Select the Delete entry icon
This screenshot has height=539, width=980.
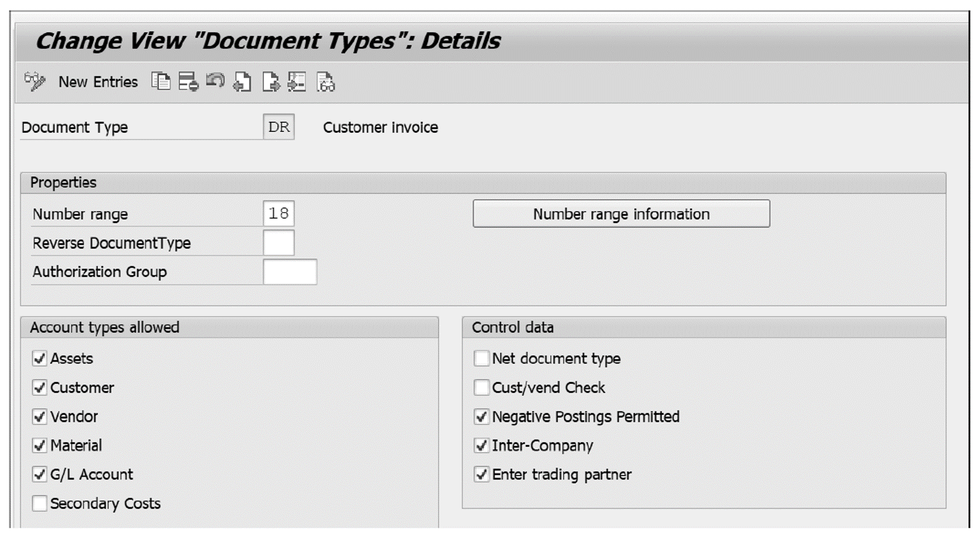coord(188,82)
